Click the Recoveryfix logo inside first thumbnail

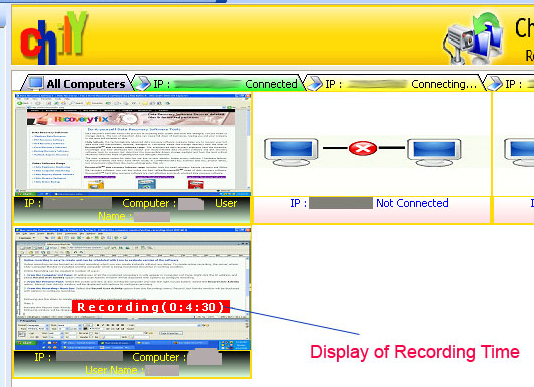pos(81,119)
